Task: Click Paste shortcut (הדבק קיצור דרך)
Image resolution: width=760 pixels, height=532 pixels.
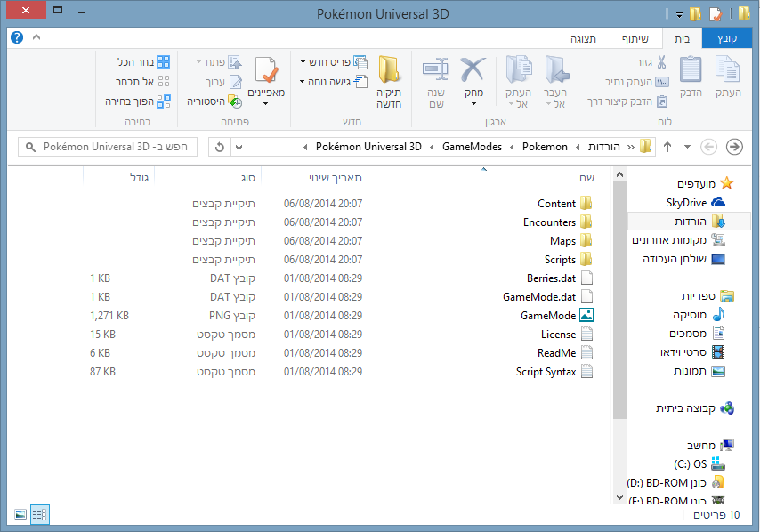Action: pyautogui.click(x=627, y=101)
